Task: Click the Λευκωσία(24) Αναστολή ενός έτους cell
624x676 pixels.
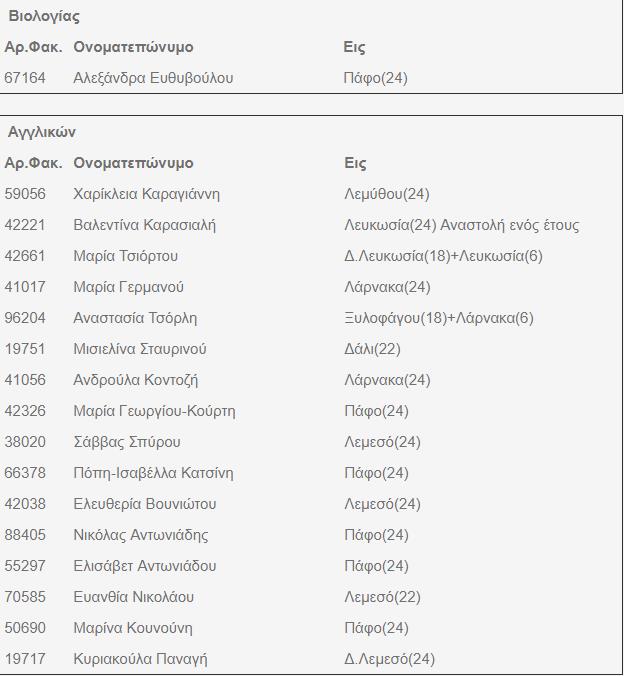Action: [461, 225]
